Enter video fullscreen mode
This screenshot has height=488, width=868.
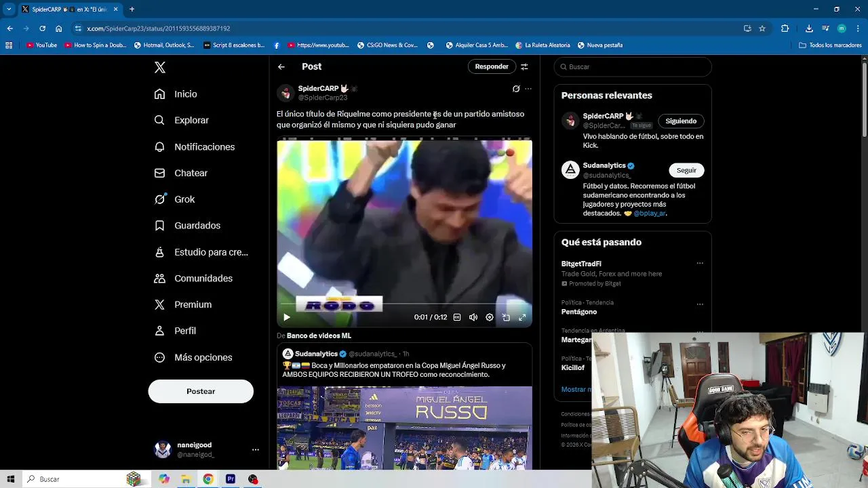coord(522,317)
